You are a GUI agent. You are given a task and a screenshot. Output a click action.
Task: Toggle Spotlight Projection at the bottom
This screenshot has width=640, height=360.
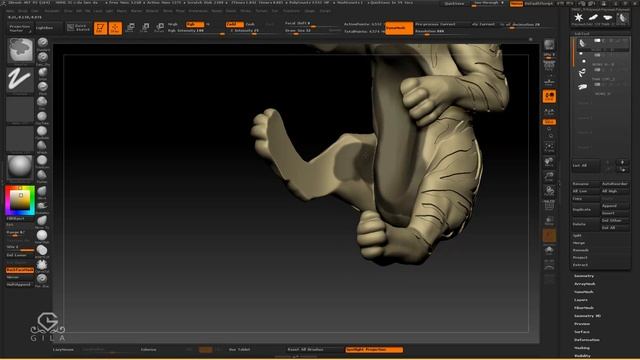374,349
